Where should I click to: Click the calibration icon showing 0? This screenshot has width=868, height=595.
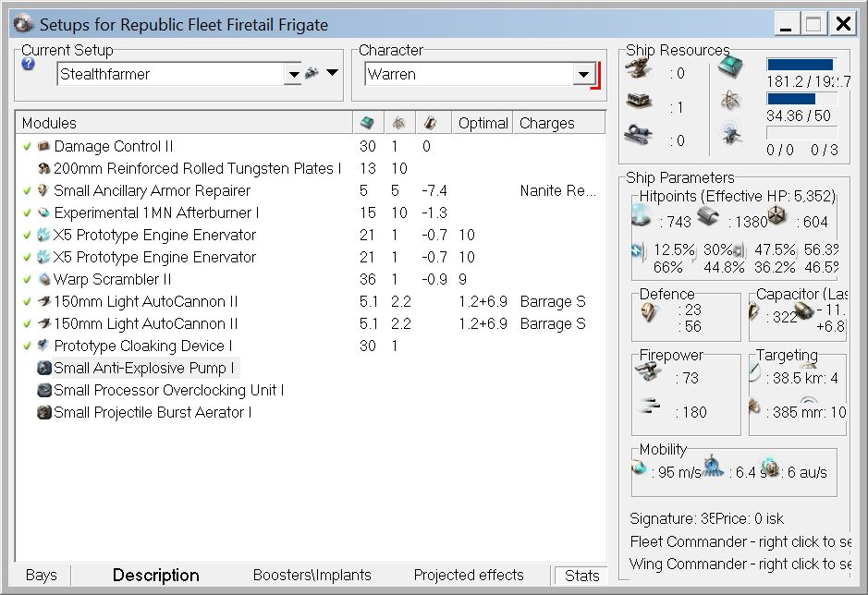point(638,135)
